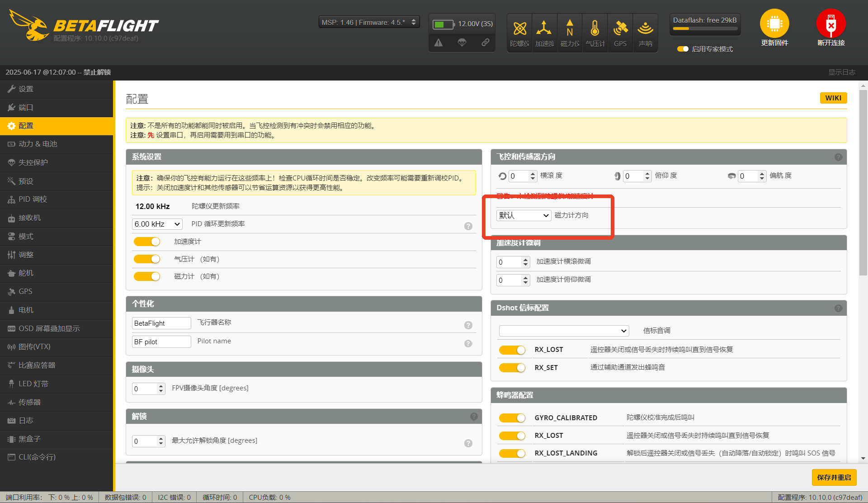Toggle the magnetometer switch

[147, 276]
